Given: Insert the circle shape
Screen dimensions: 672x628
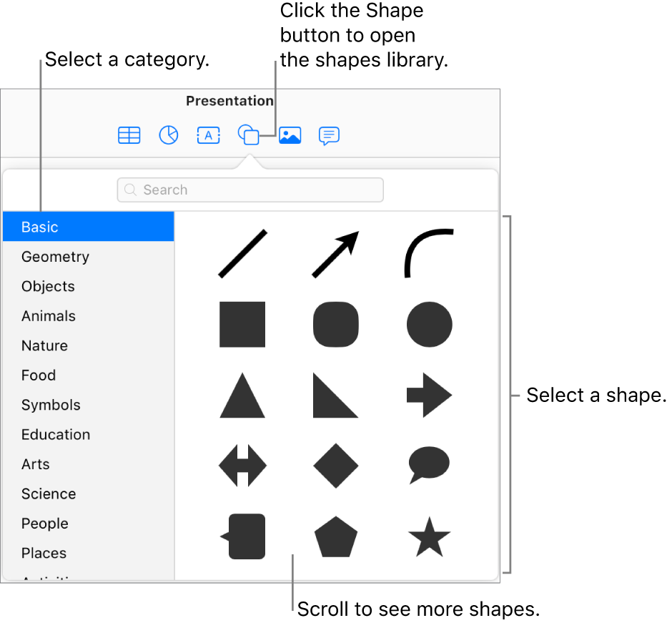Looking at the screenshot, I should [430, 324].
